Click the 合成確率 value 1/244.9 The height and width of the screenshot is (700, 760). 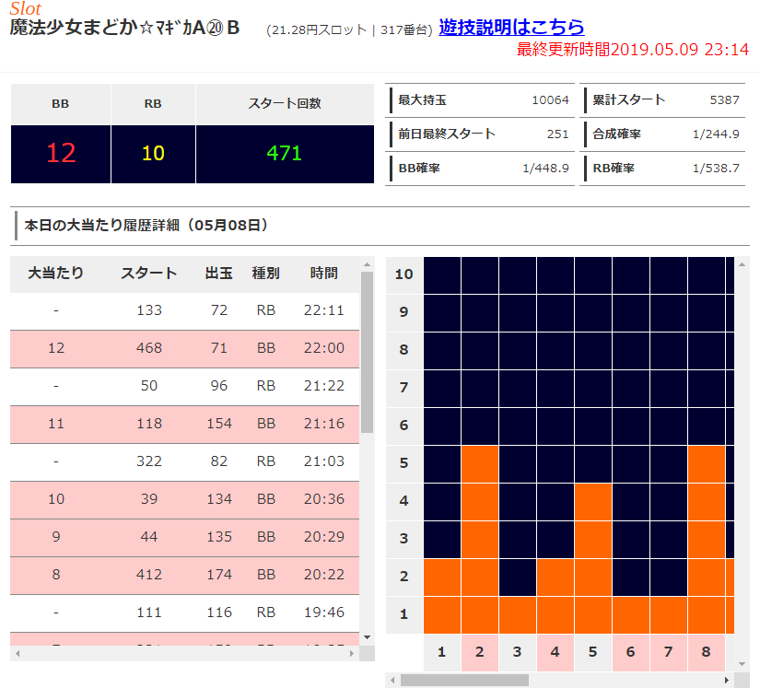click(x=716, y=134)
